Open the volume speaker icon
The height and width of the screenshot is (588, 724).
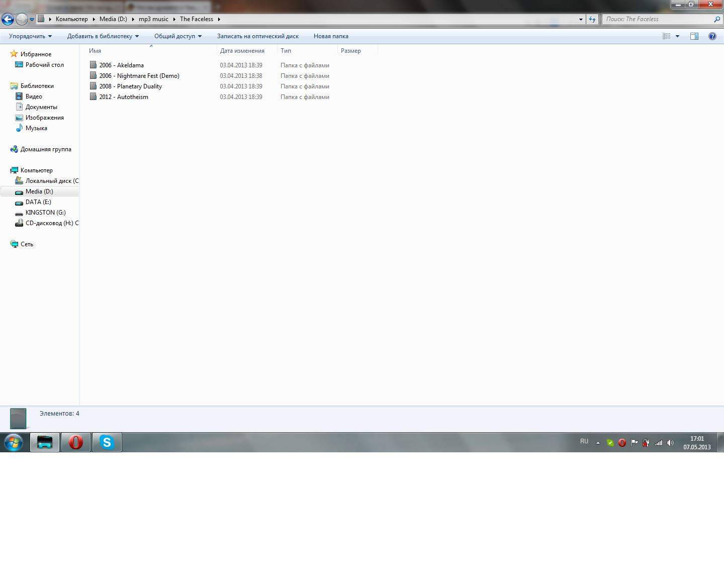click(670, 443)
